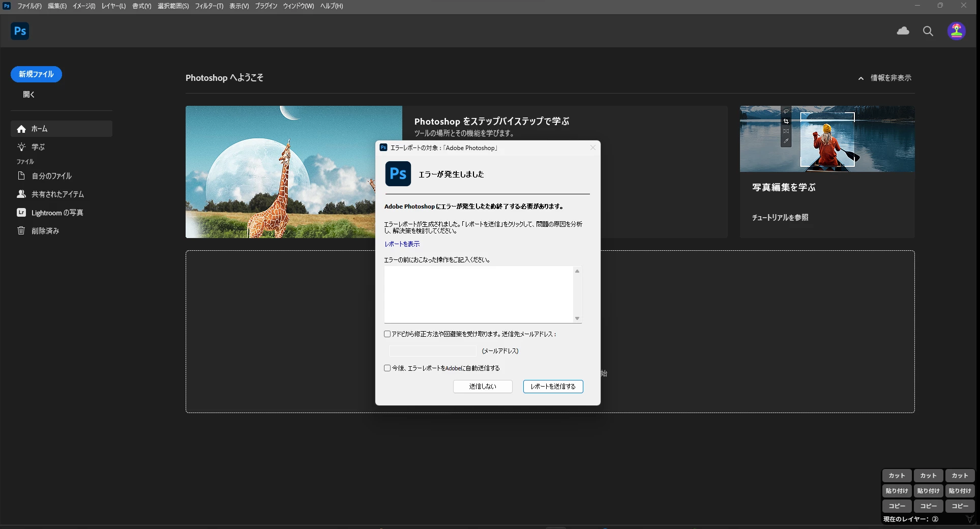
Task: Click the Photoshop をステップバイステップで学ぶ heading
Action: click(x=492, y=121)
